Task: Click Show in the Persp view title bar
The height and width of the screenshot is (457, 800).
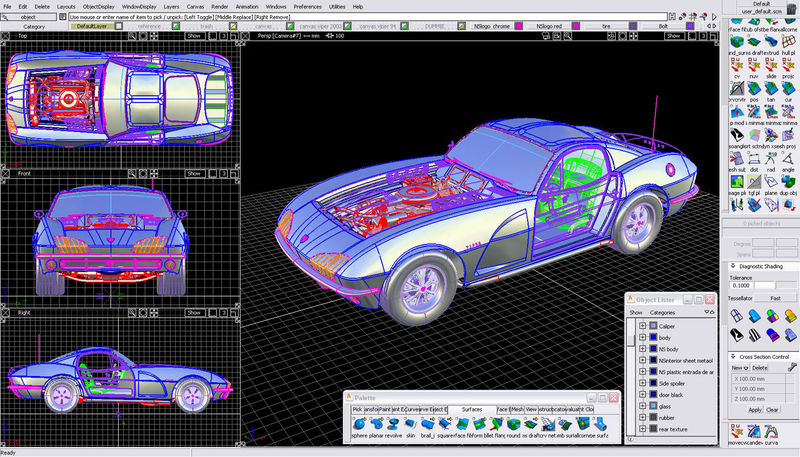Action: tap(673, 36)
